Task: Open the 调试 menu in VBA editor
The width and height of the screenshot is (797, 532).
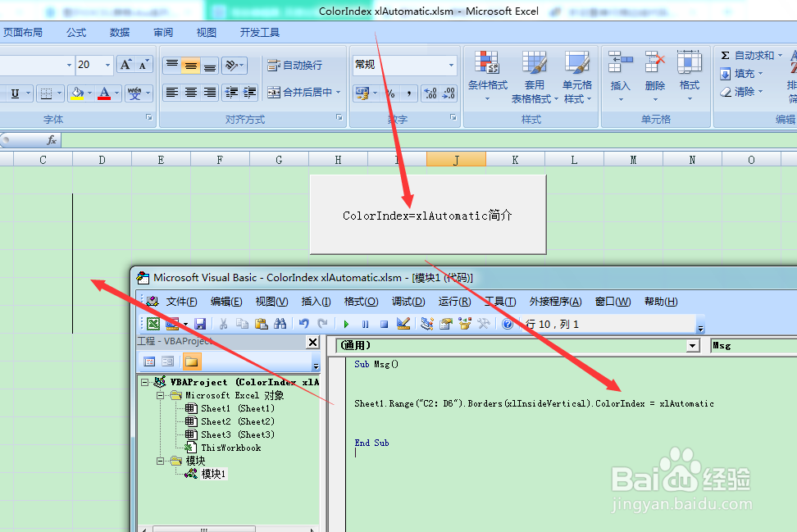Action: (408, 301)
